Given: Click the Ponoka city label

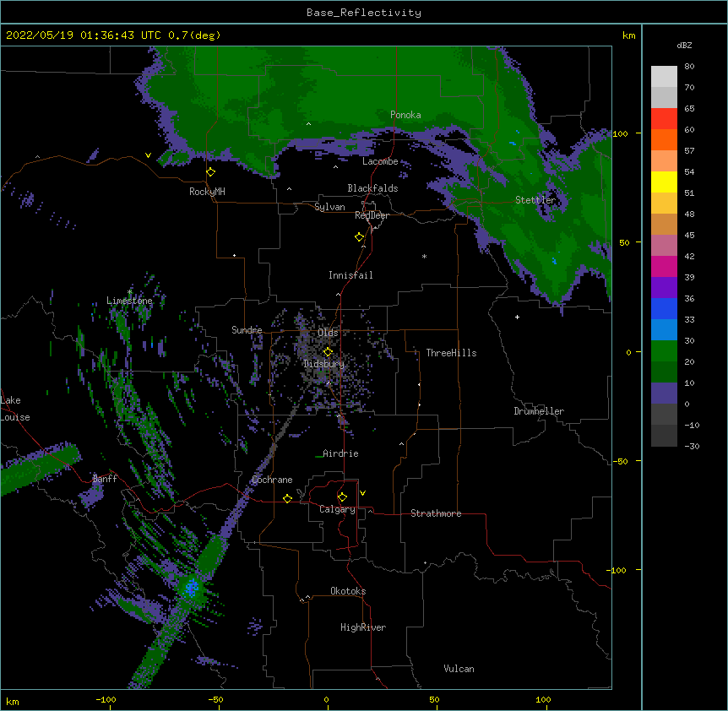Looking at the screenshot, I should point(405,115).
